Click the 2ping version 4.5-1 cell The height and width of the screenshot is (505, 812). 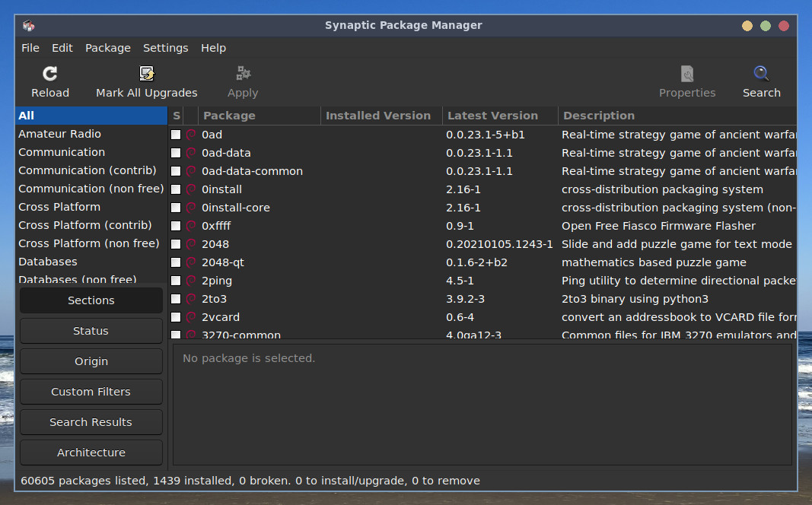460,281
